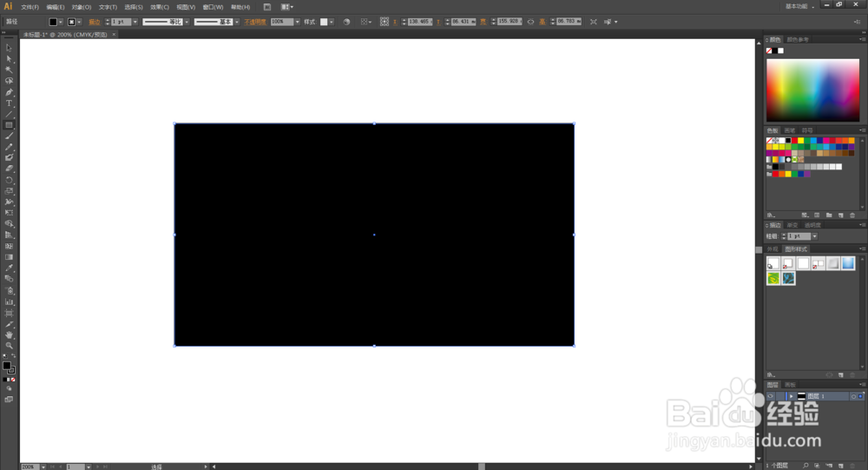Set color mode to None in toolbox

coord(13,380)
